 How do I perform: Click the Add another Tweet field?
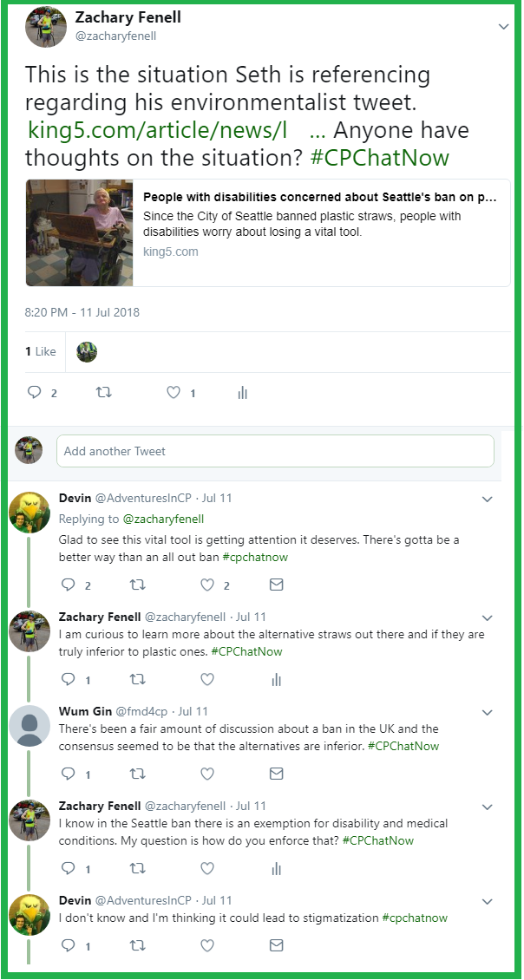[x=275, y=451]
